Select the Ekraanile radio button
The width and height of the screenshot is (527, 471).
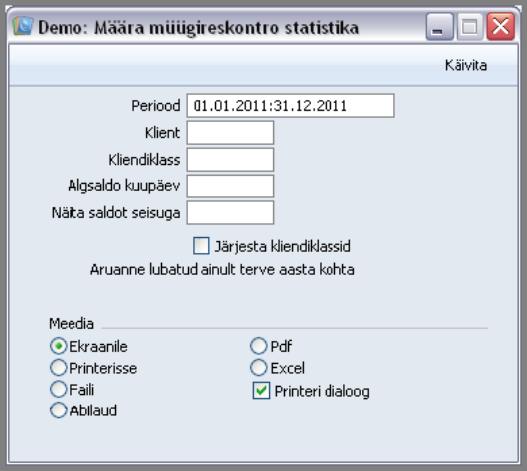coord(58,346)
